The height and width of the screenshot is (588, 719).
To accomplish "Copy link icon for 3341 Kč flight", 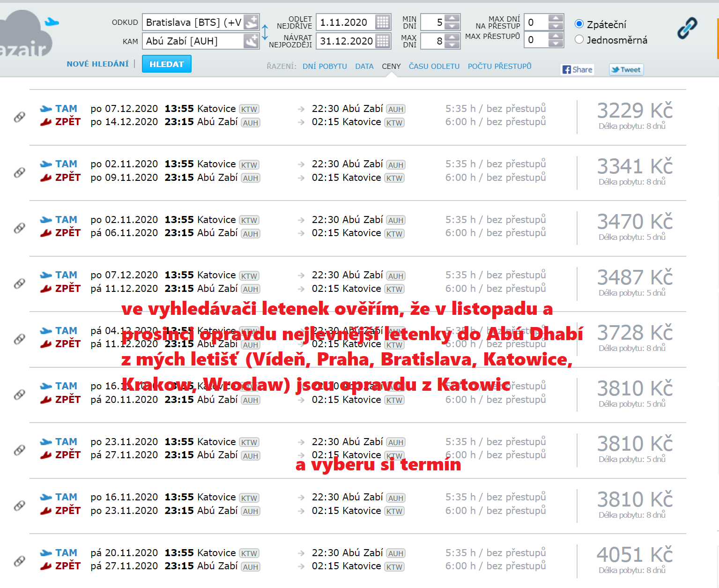I will point(19,172).
